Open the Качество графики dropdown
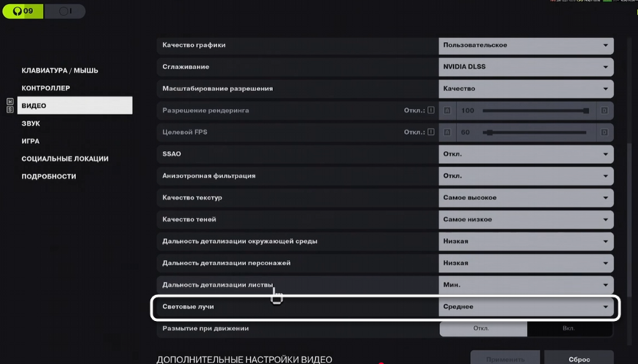638x364 pixels. 526,45
